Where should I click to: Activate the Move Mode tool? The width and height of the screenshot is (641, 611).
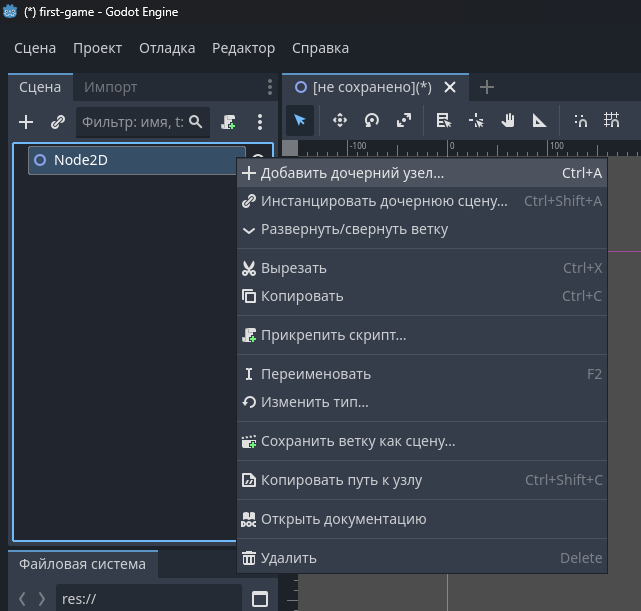pyautogui.click(x=340, y=121)
